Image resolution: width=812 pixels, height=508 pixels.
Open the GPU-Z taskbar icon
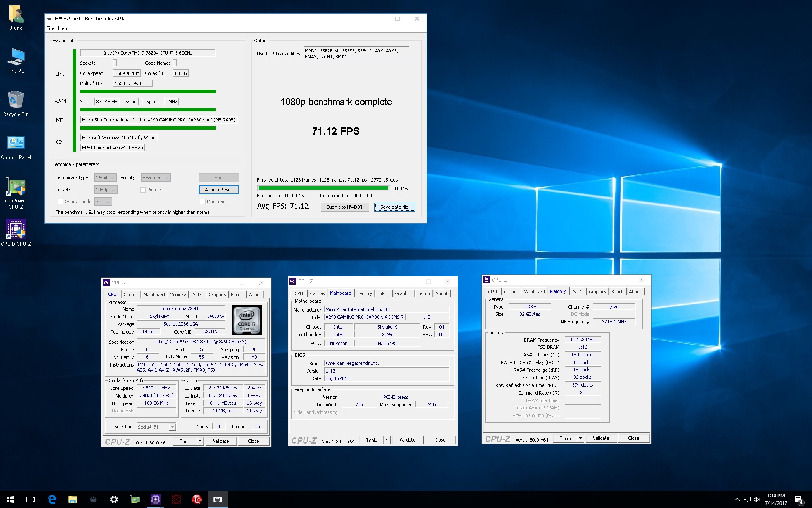[135, 500]
